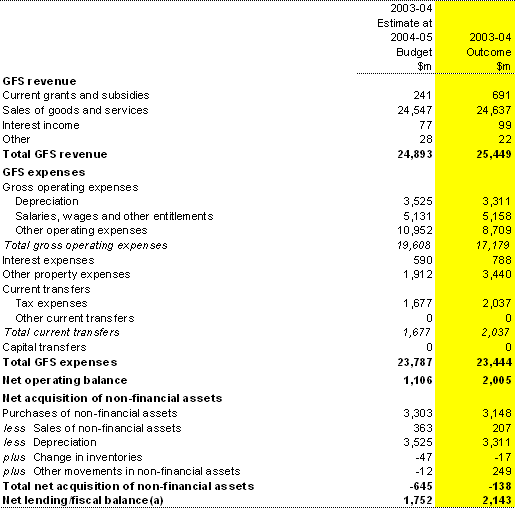
Task: Select change in inventories Budget -47
Action: (423, 457)
